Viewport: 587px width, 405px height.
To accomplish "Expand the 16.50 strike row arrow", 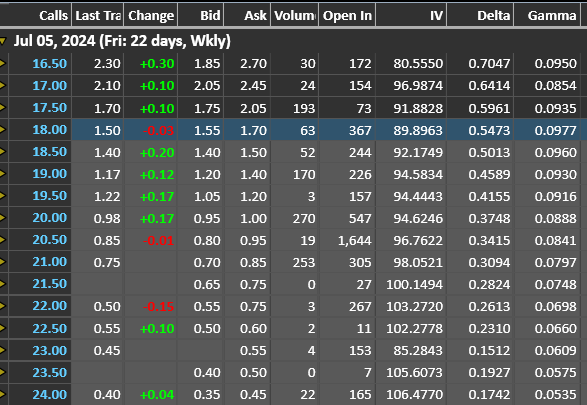I will pyautogui.click(x=3, y=64).
